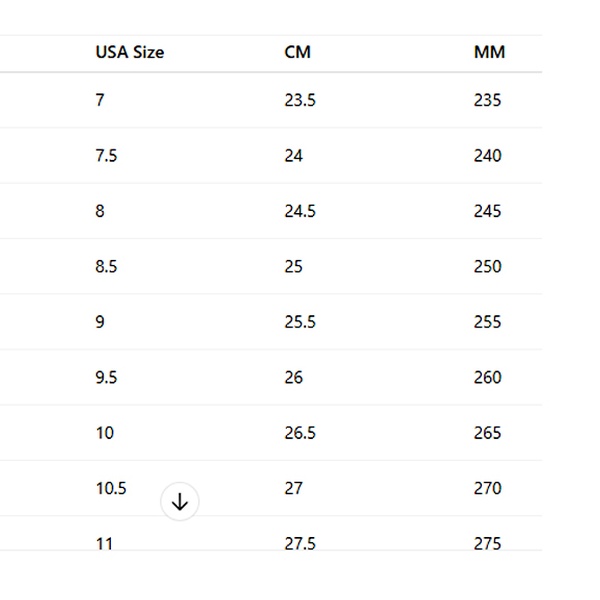Select USA size 7 cell
The height and width of the screenshot is (600, 600).
[x=100, y=100]
